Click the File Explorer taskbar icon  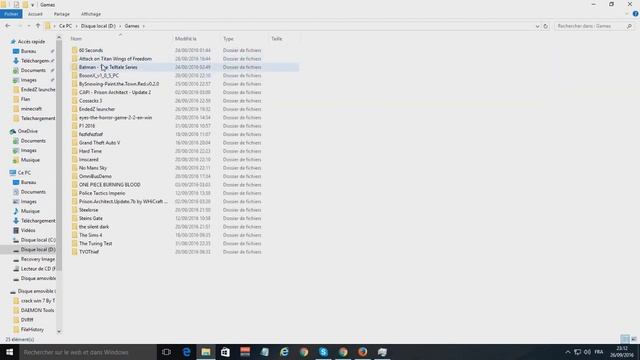(206, 352)
